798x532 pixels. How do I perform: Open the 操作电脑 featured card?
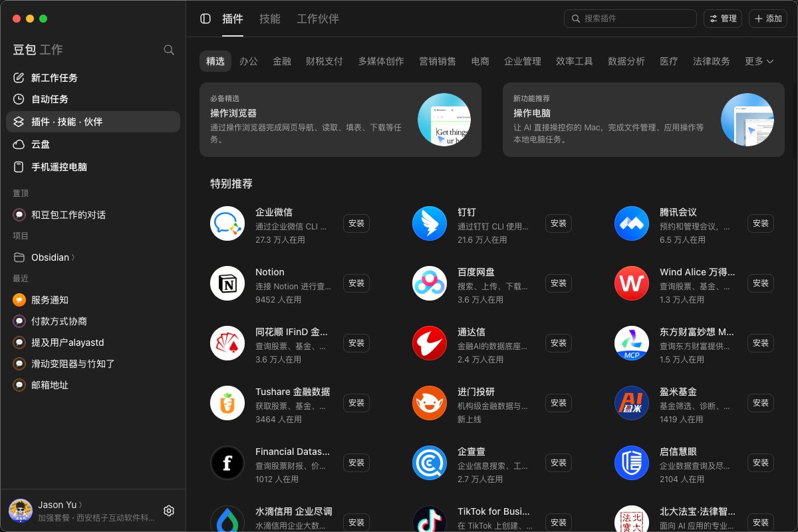pos(644,120)
